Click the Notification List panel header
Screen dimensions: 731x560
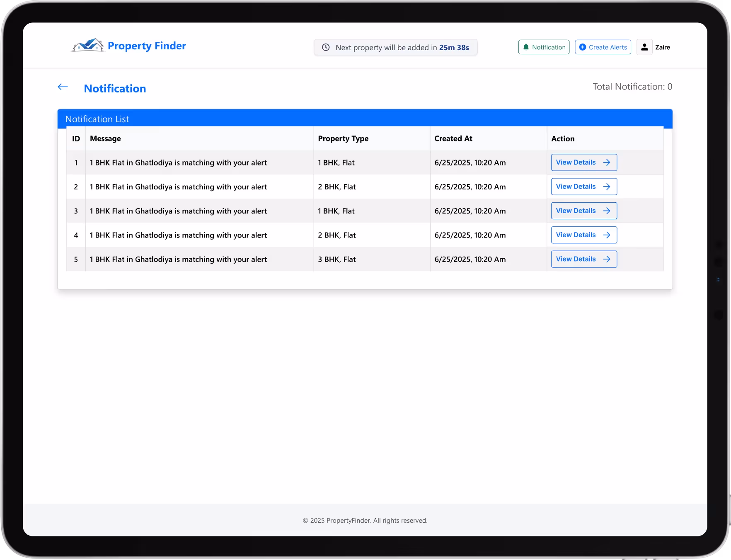365,119
